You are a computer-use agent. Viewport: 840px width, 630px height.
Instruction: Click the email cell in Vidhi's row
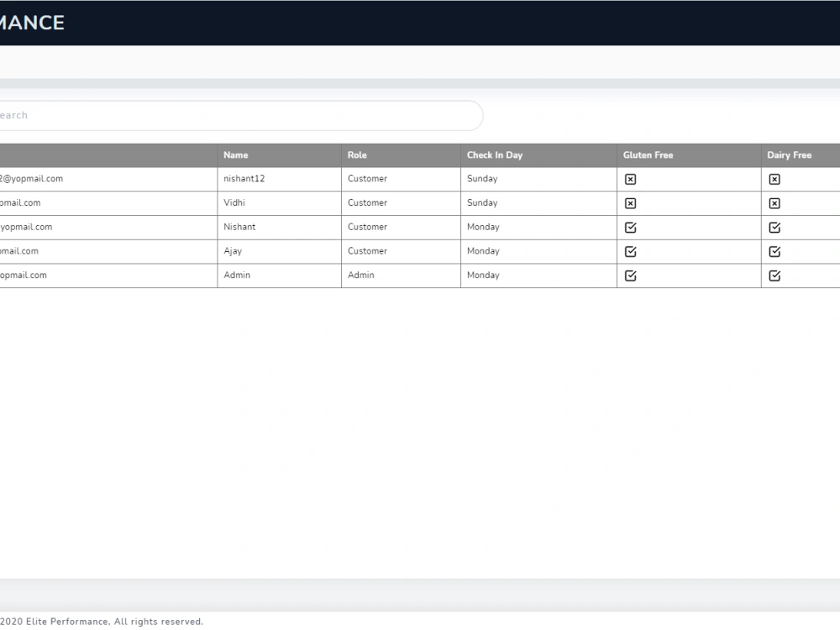tap(108, 203)
